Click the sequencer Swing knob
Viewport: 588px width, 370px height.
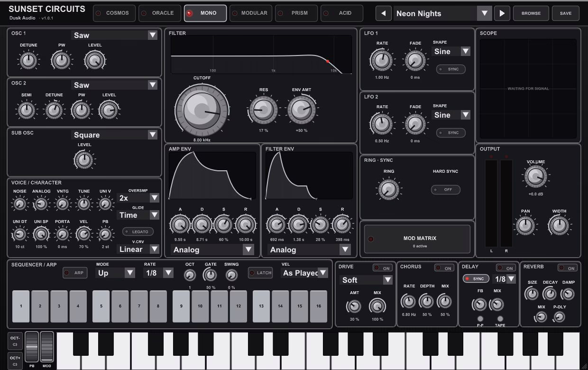click(231, 275)
